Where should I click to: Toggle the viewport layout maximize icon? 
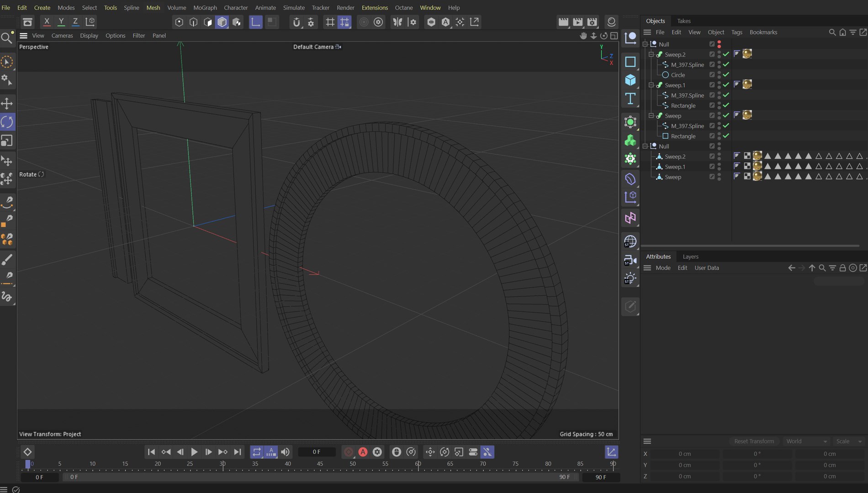[x=614, y=36]
